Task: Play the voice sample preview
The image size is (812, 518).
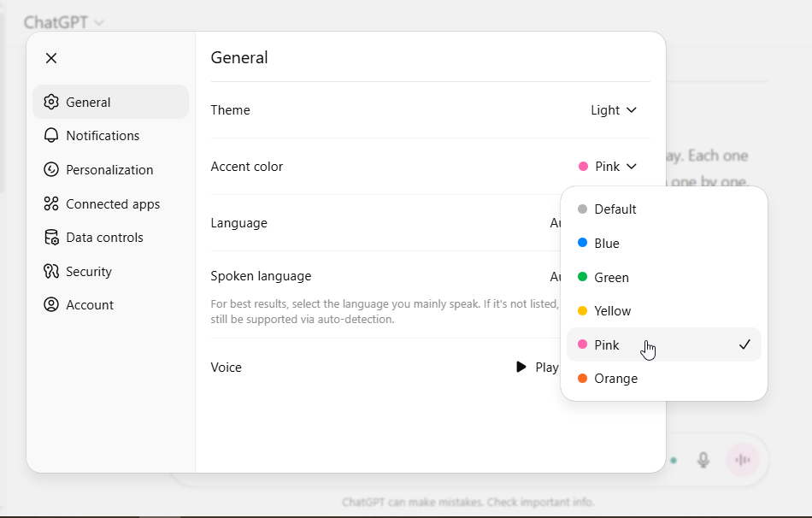Action: [x=536, y=368]
